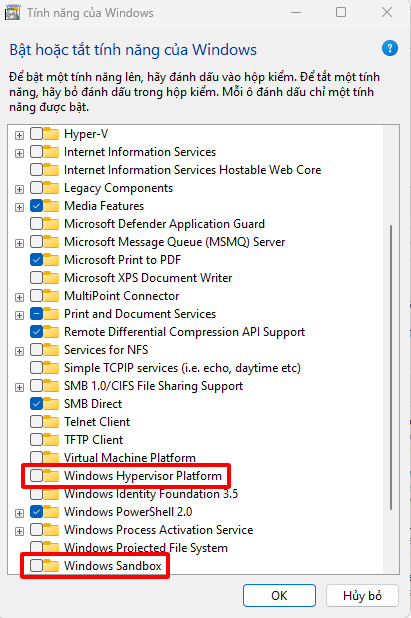Screen dimensions: 411x618
Task: Select the Microsoft XPS Document Writer item
Action: tap(148, 278)
